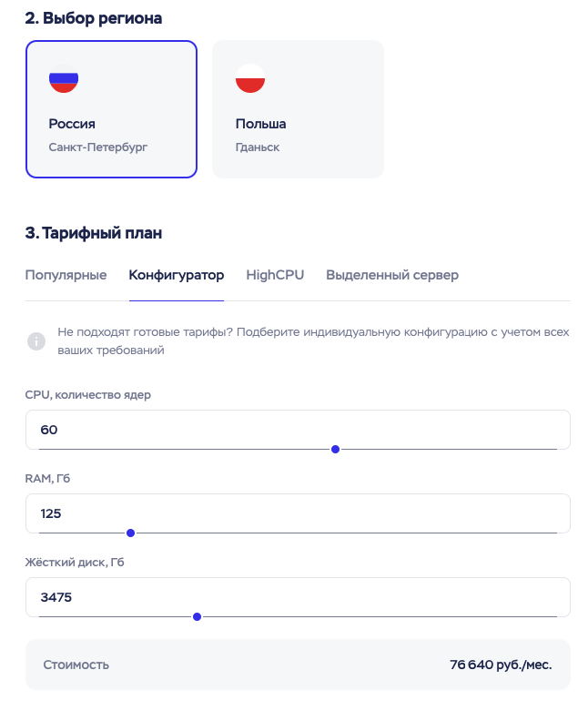588x721 pixels.
Task: Click the Russian flag icon
Action: click(64, 78)
